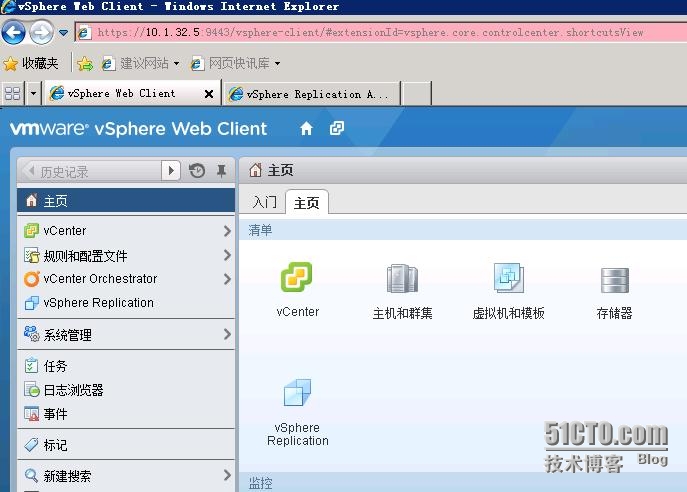This screenshot has height=492, width=687.
Task: Switch to the 入门 tab
Action: point(264,202)
